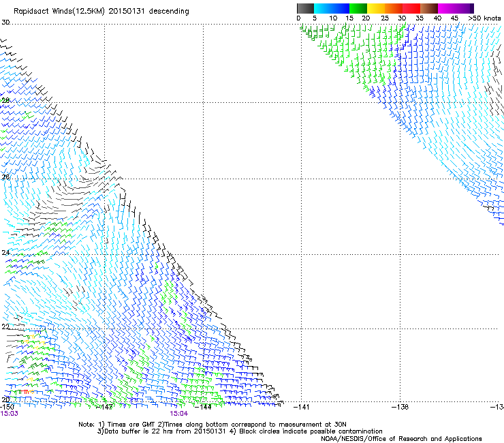Screen dimensions: 504x443
Task: Click the title 'Rapidscat Winds(12.5KM) 20150131 descending'
Action: (x=101, y=12)
